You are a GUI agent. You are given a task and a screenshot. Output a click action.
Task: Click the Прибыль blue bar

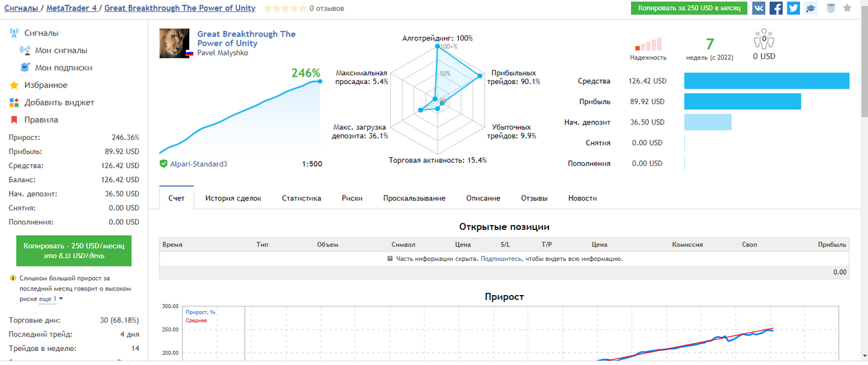coord(743,102)
